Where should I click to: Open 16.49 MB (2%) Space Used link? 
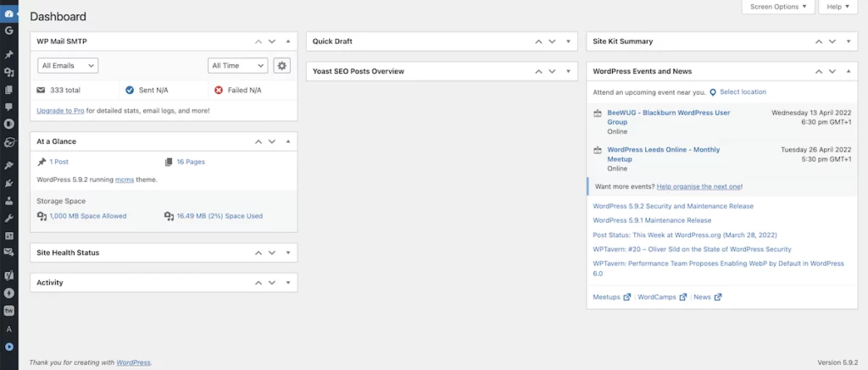[220, 216]
